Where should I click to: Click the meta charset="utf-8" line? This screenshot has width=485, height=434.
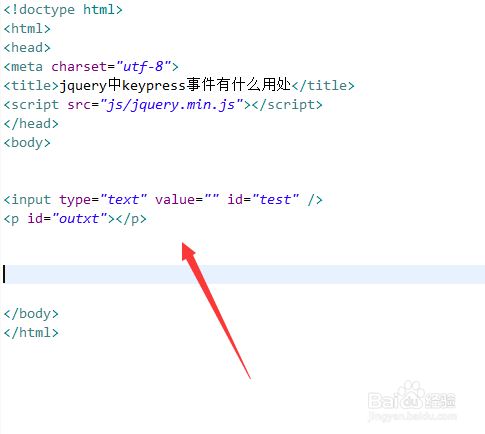91,67
